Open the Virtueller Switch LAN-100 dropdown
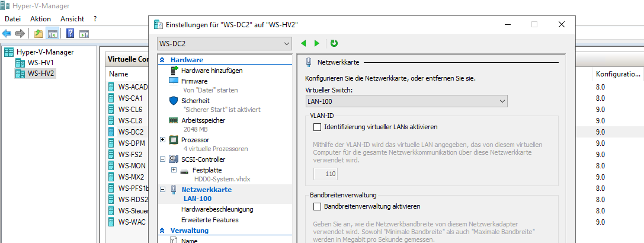 (x=406, y=101)
